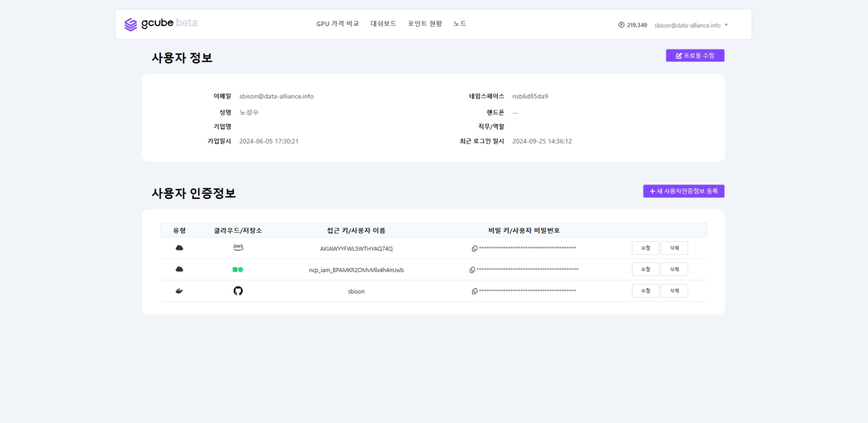Delete the ncp_iam credential with 삭제
868x423 pixels.
pos(674,269)
